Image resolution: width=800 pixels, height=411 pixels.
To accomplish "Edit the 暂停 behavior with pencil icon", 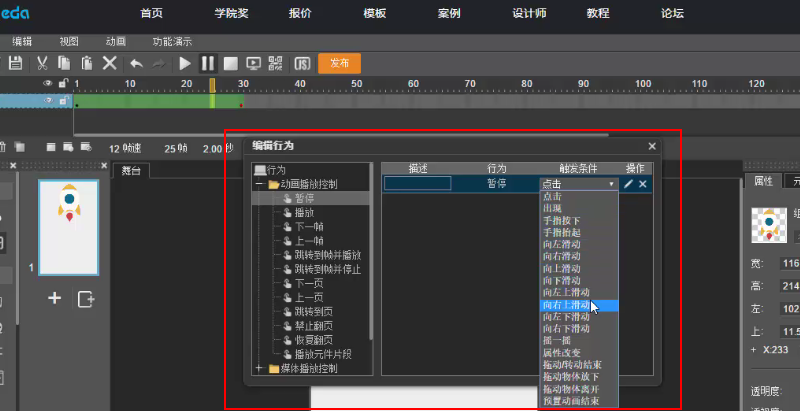I will (628, 184).
